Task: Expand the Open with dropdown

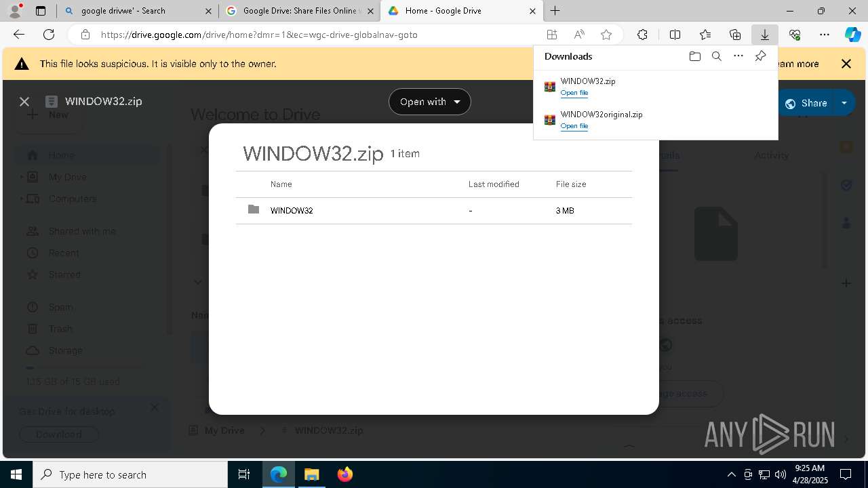Action: click(429, 102)
